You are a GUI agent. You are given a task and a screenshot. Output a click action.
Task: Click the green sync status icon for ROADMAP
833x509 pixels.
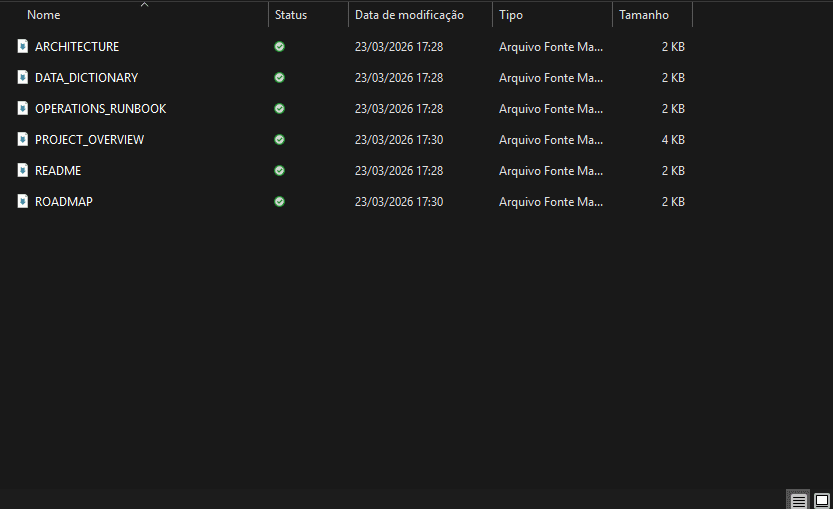point(279,202)
